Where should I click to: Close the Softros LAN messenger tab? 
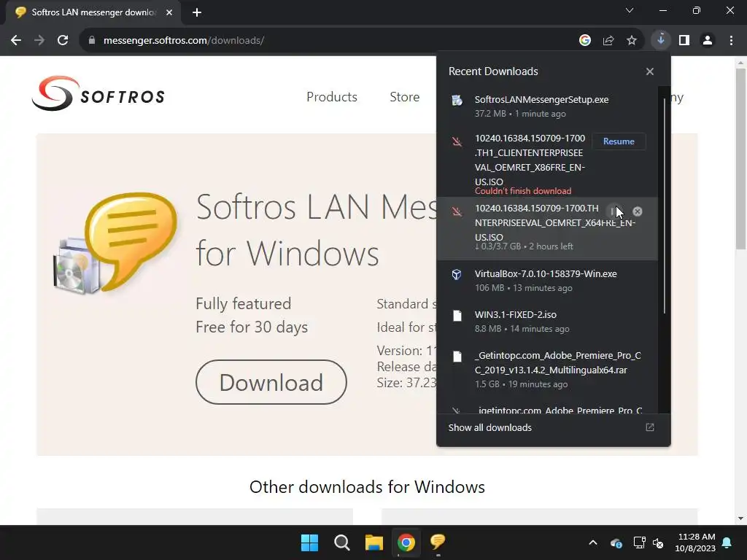click(169, 12)
